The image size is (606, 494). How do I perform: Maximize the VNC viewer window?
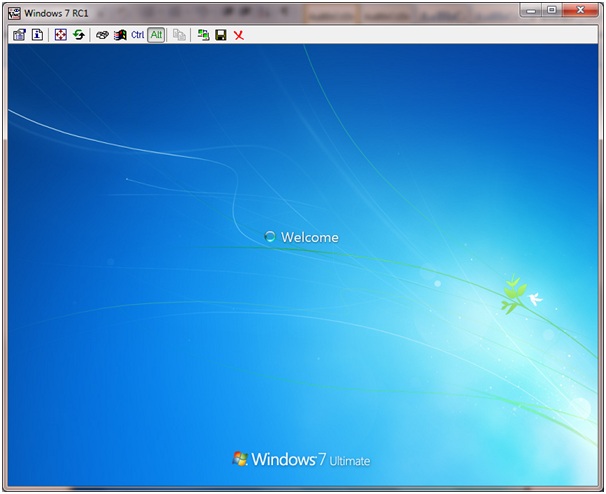pos(552,10)
